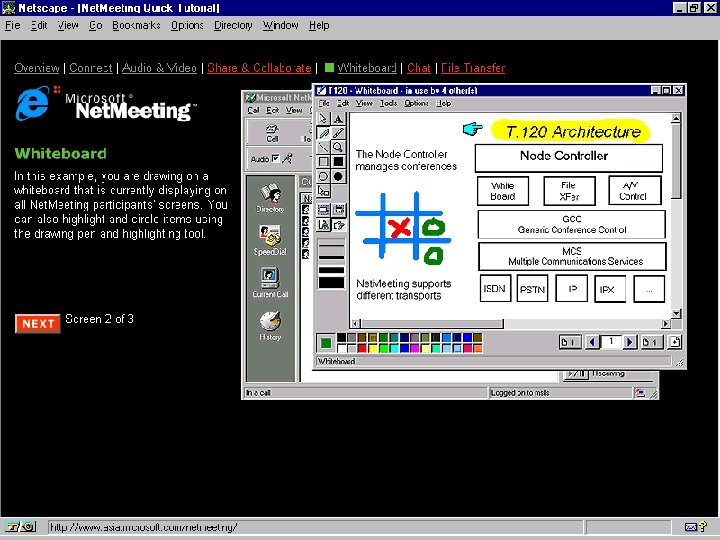Toggle the Remote Pointer hand tool

[338, 225]
